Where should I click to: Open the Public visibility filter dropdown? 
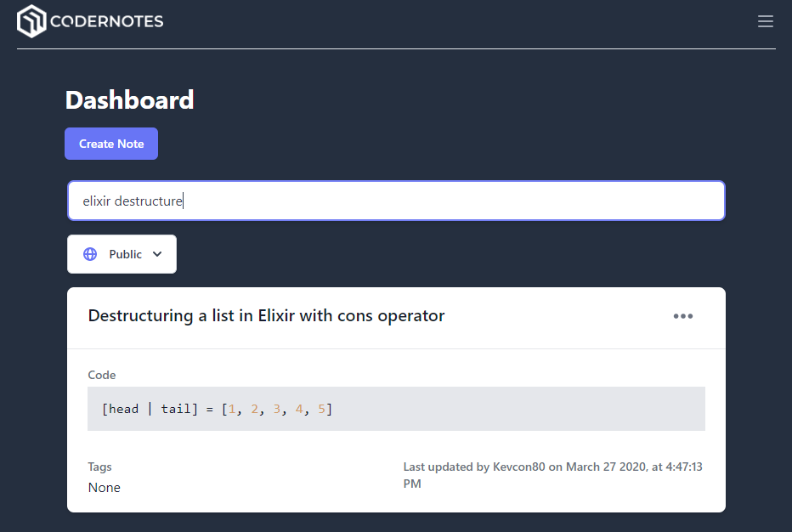[122, 254]
